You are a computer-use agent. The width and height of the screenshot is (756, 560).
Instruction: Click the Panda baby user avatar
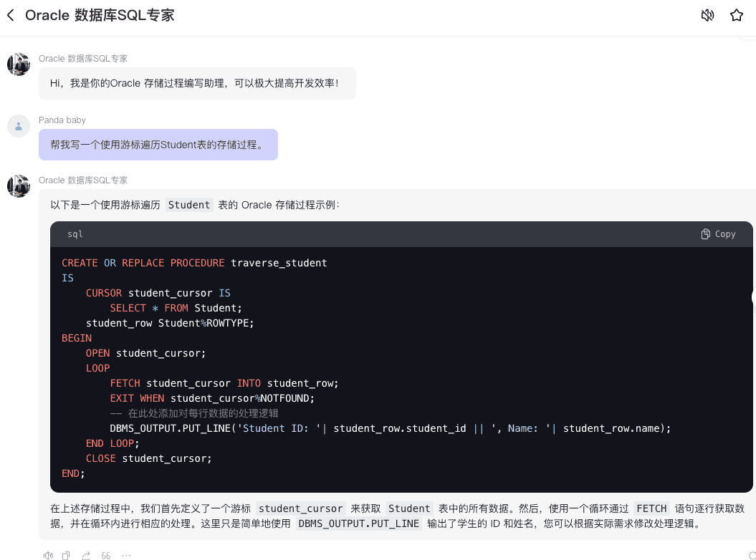[x=19, y=126]
